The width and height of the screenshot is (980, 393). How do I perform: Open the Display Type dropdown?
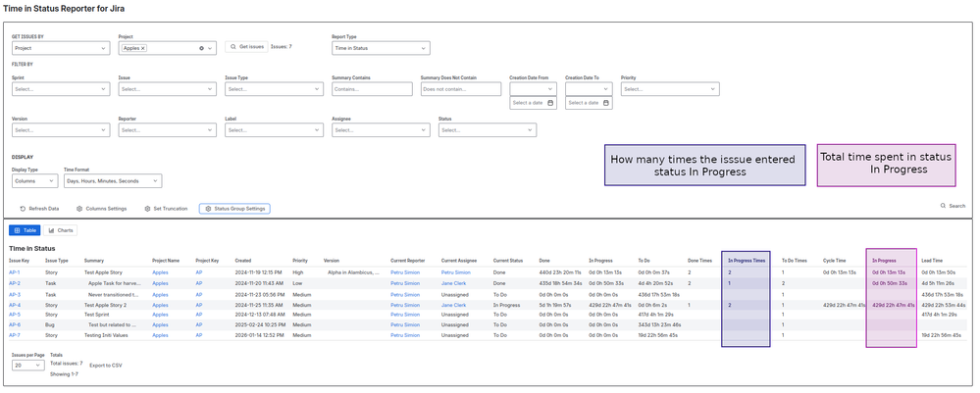pos(35,181)
